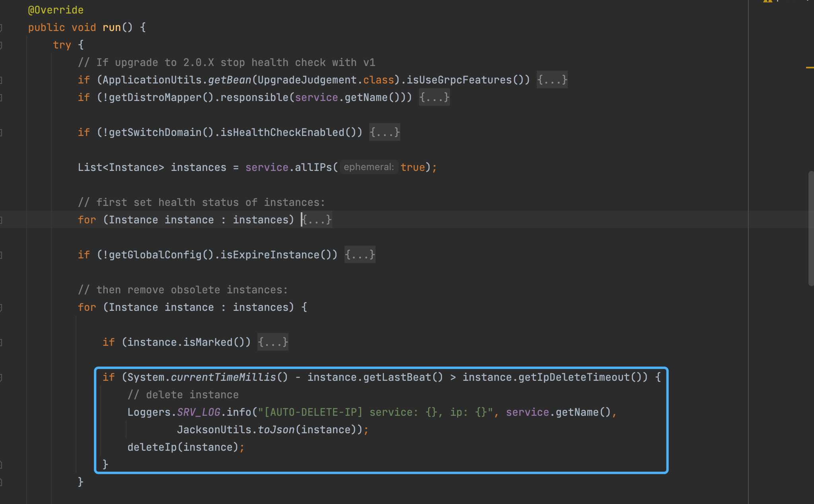Click the 'instances' variable declared on the List line
Image resolution: width=814 pixels, height=504 pixels.
click(x=199, y=167)
